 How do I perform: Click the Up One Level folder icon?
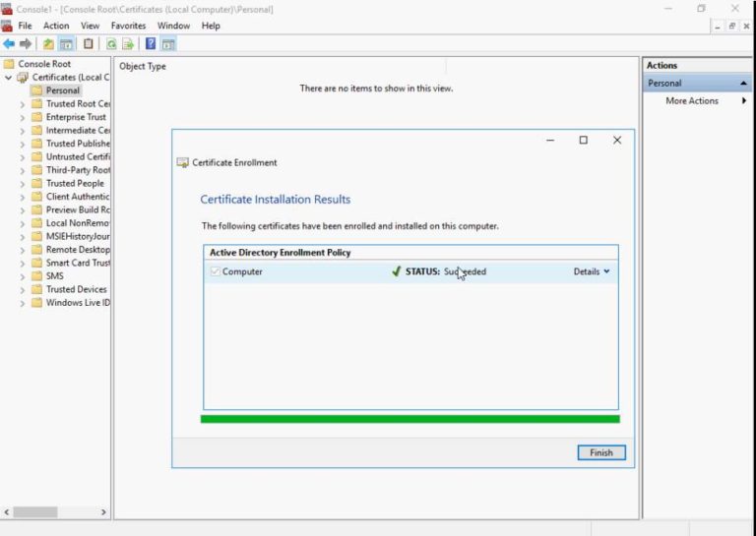click(48, 44)
